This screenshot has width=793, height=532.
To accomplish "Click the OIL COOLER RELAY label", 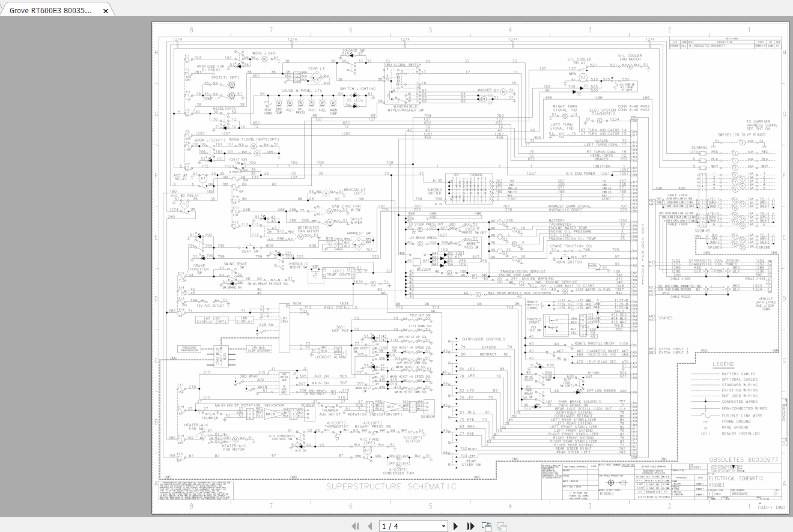I will [580, 61].
